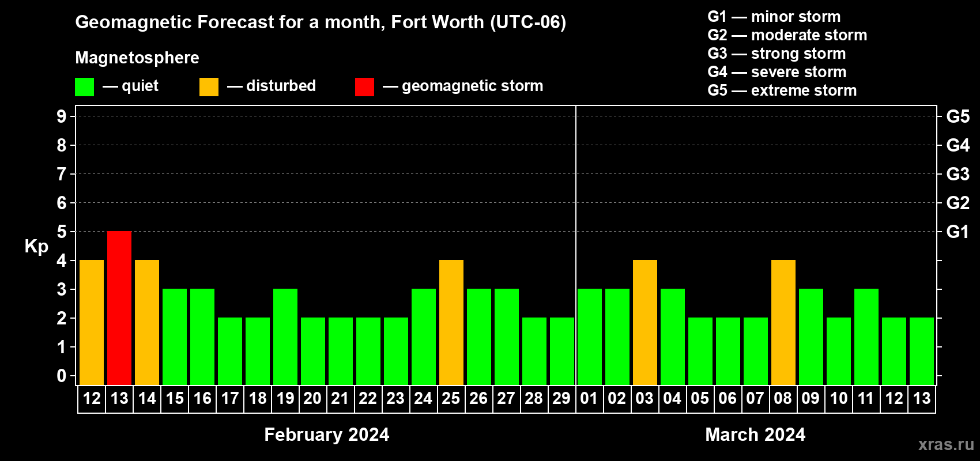Select the orange bar for February 25
The height and width of the screenshot is (461, 980).
(451, 323)
